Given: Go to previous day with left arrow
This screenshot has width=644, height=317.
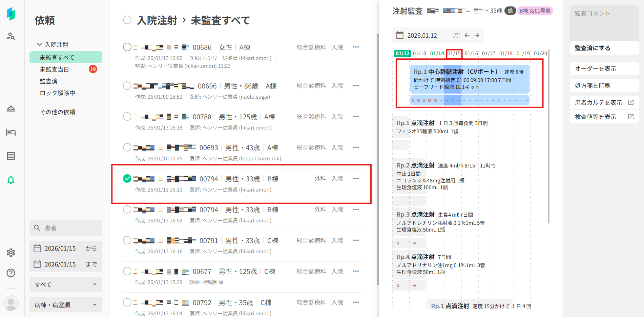Looking at the screenshot, I should tap(467, 35).
